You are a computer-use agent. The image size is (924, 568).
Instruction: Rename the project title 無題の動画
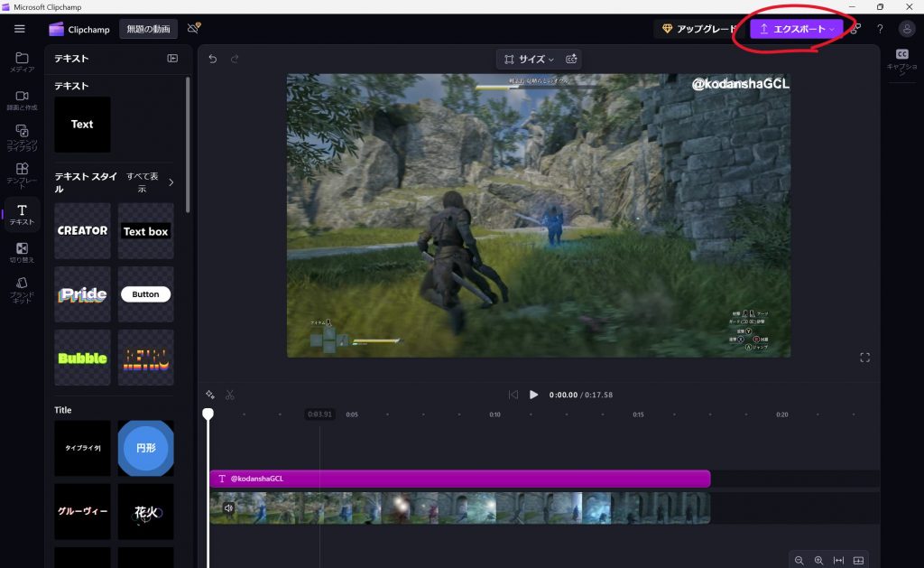[149, 29]
